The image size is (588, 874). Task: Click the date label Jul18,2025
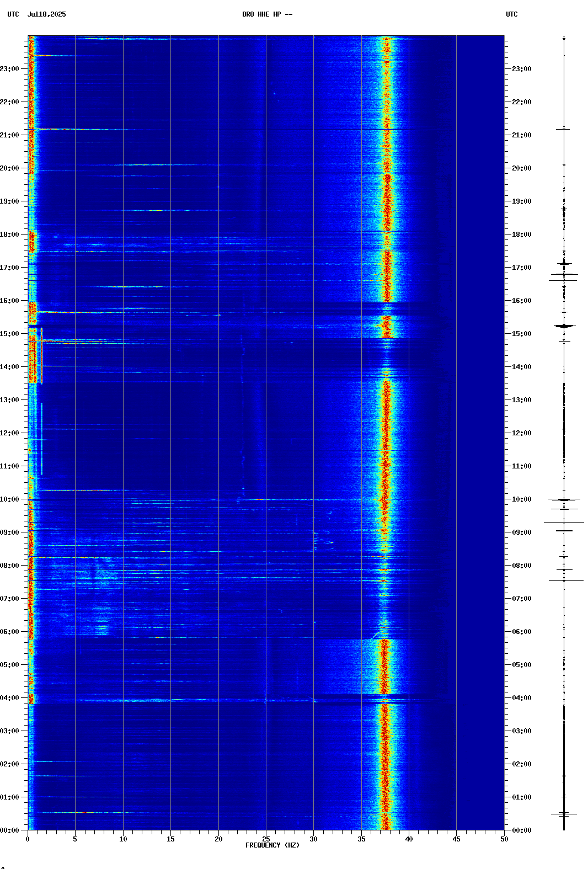(46, 14)
